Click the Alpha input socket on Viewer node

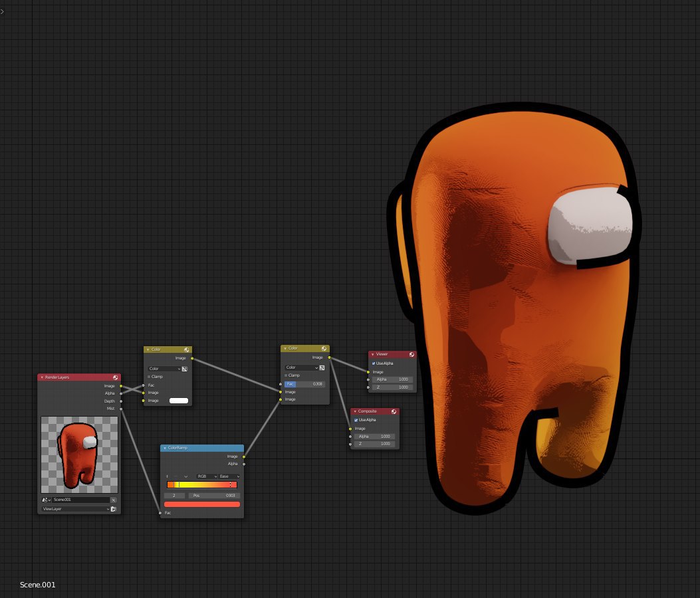pyautogui.click(x=368, y=380)
